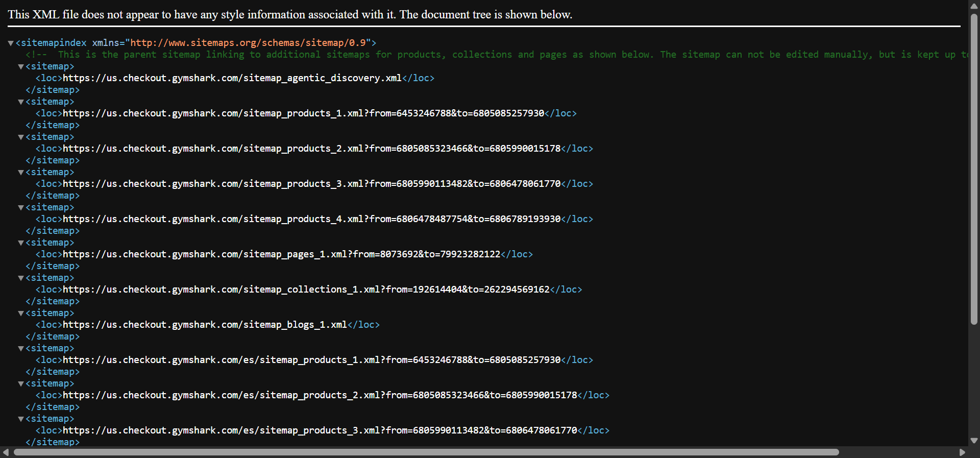Click the sitemap_products_2.xml URL without /es/
Image resolution: width=980 pixels, height=458 pixels.
click(x=311, y=149)
